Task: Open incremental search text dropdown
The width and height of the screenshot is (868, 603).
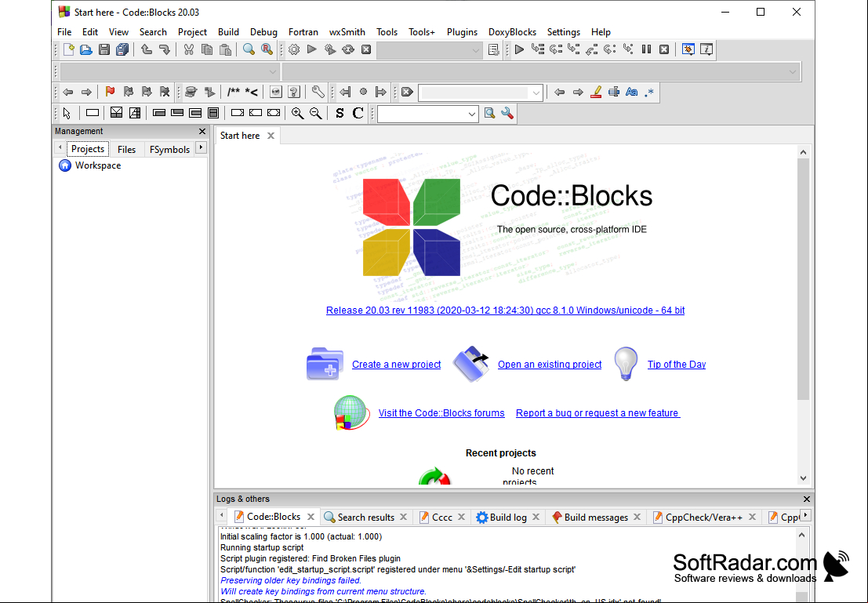Action: (481, 93)
